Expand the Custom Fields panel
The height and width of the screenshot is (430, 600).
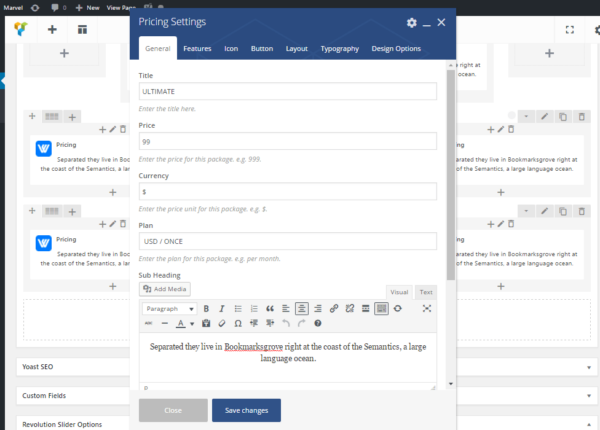click(299, 396)
